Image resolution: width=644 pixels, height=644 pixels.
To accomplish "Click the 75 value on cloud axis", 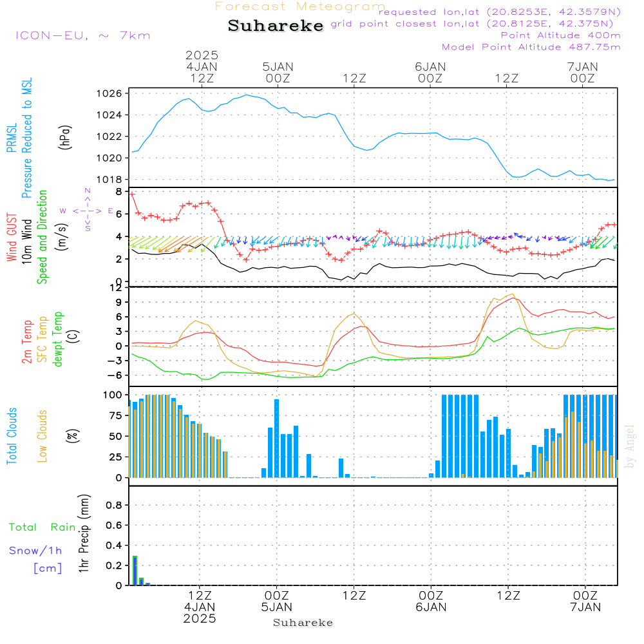I will (x=116, y=415).
